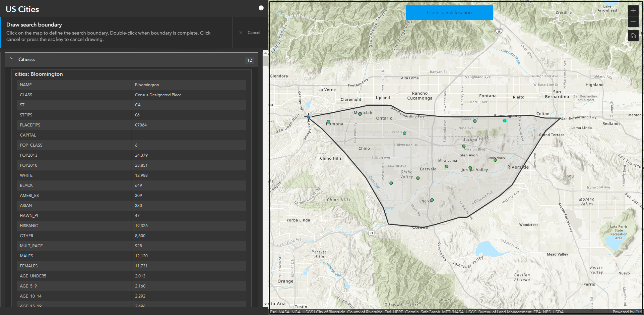Screen dimensions: 644x315
Task: Click the scroll up arrow of results panel
Action: [x=265, y=53]
